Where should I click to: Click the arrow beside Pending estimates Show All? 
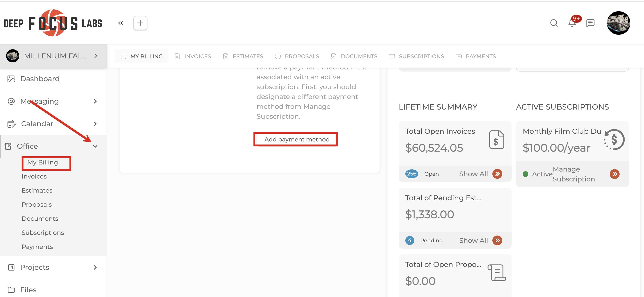click(497, 240)
